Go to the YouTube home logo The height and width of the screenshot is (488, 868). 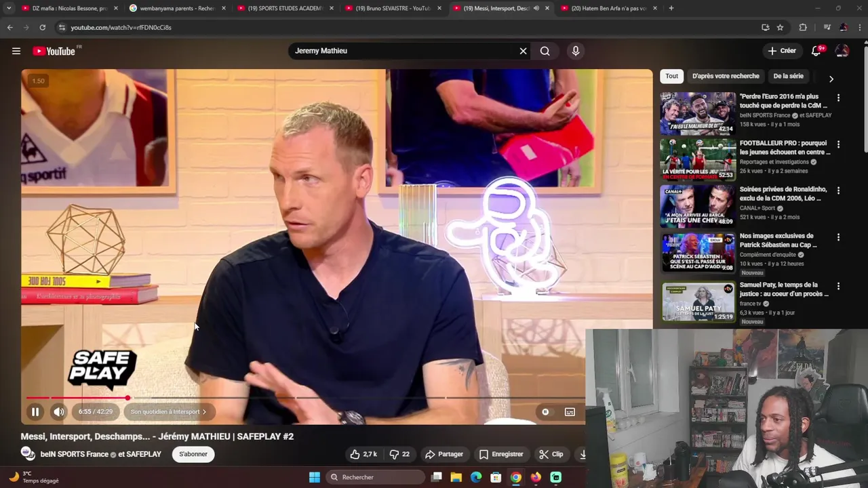[x=54, y=51]
